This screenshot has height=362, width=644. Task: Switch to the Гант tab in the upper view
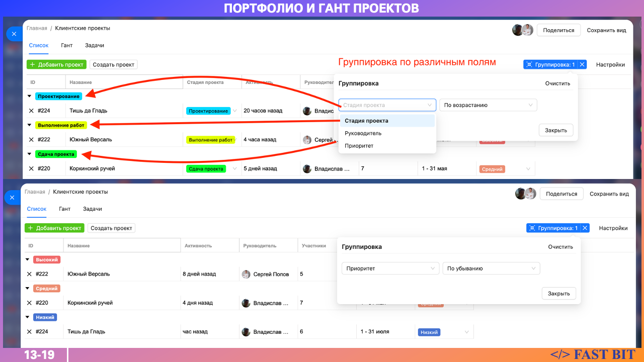[x=67, y=45]
